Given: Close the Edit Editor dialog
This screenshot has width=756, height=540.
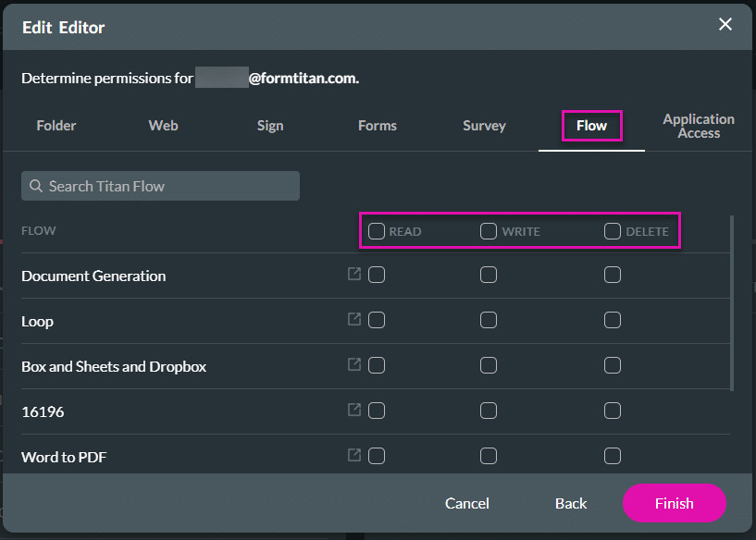Looking at the screenshot, I should pyautogui.click(x=725, y=25).
